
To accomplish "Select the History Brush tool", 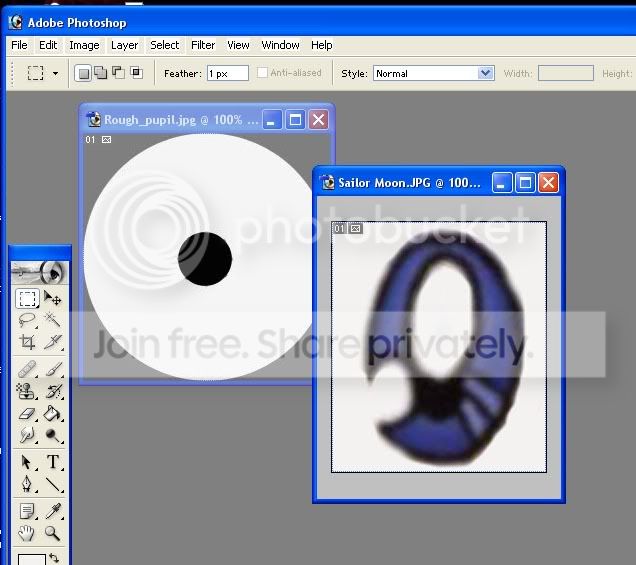I will click(x=53, y=391).
